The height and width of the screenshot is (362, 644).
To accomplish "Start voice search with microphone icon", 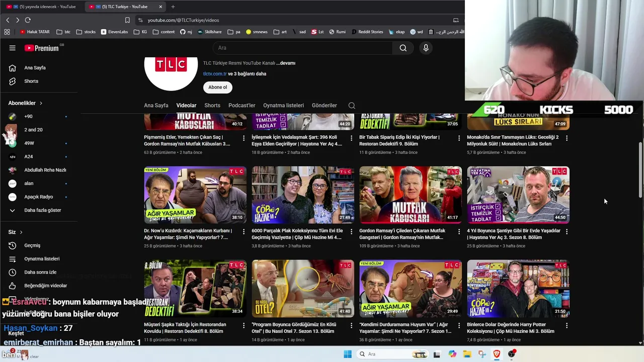I will [426, 48].
